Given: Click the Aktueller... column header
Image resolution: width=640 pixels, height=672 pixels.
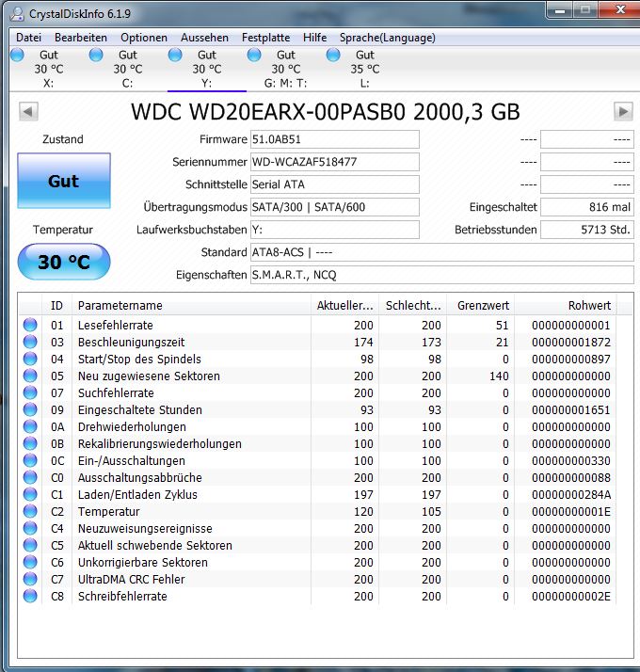Looking at the screenshot, I should 344,306.
